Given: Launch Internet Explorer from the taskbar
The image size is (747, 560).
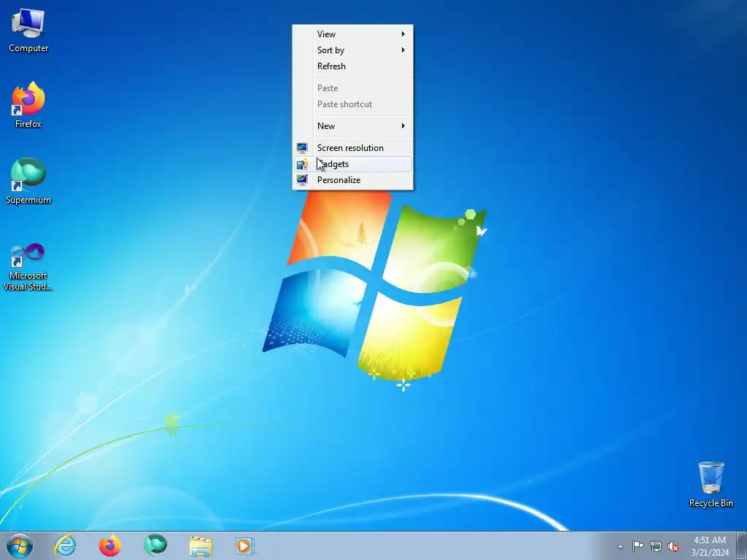Looking at the screenshot, I should [x=65, y=545].
